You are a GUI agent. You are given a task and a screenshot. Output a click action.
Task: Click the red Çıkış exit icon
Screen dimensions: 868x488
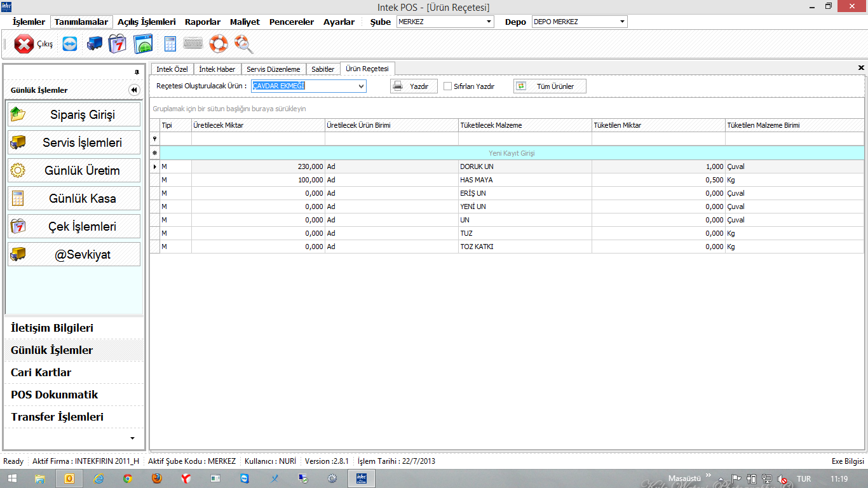coord(24,44)
